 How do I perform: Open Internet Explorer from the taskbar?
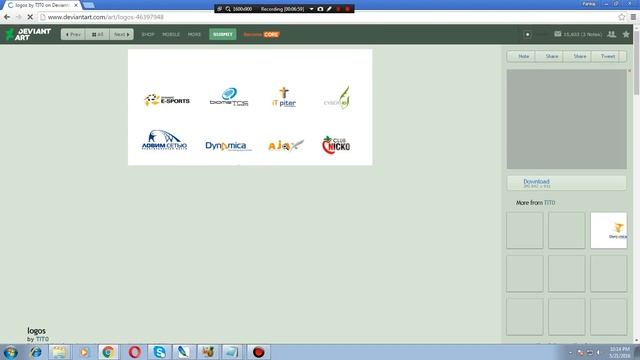pyautogui.click(x=36, y=352)
